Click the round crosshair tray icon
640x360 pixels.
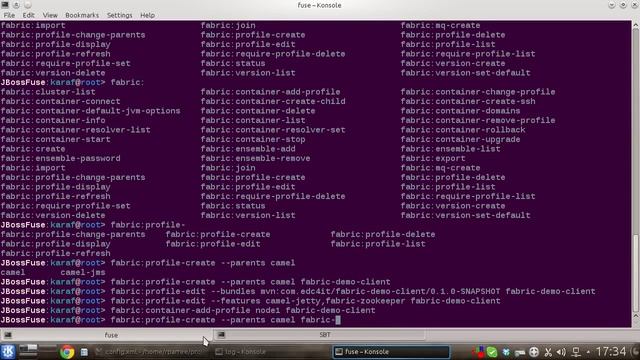534,352
